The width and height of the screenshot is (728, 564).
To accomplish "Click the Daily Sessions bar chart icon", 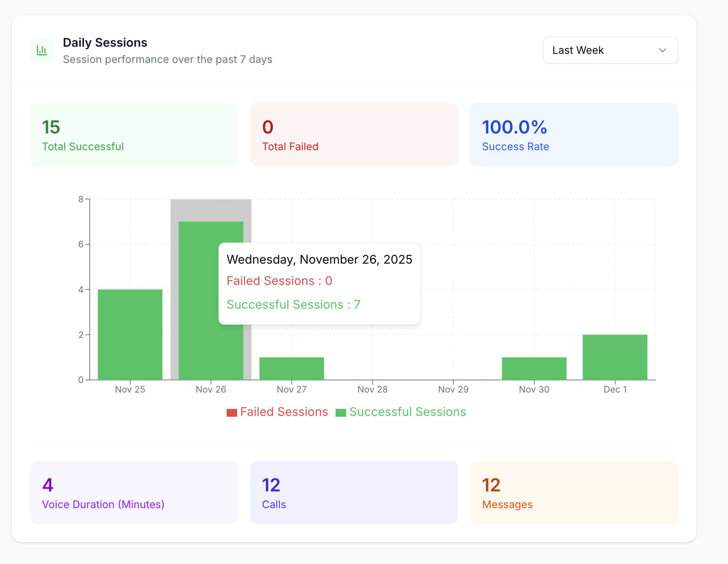I will pos(41,50).
